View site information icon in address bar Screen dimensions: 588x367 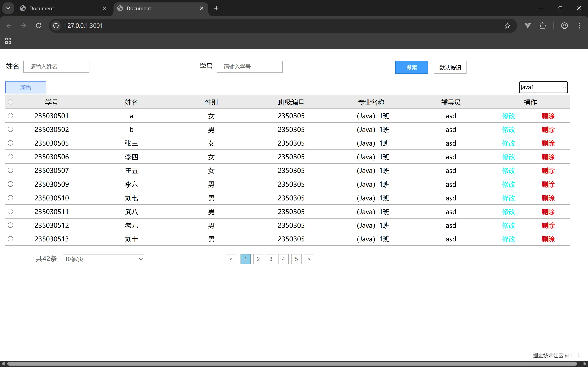click(56, 26)
